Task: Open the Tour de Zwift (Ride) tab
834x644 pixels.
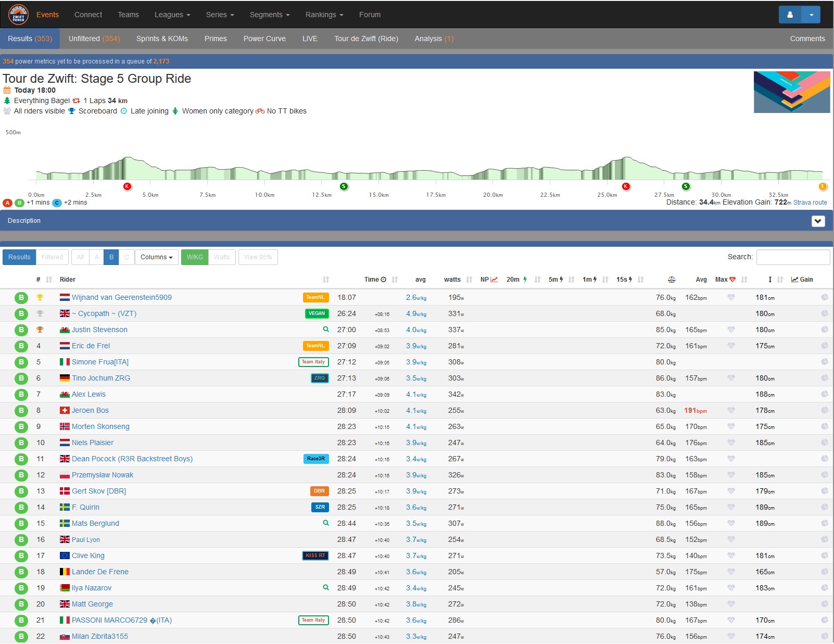Action: coord(366,39)
